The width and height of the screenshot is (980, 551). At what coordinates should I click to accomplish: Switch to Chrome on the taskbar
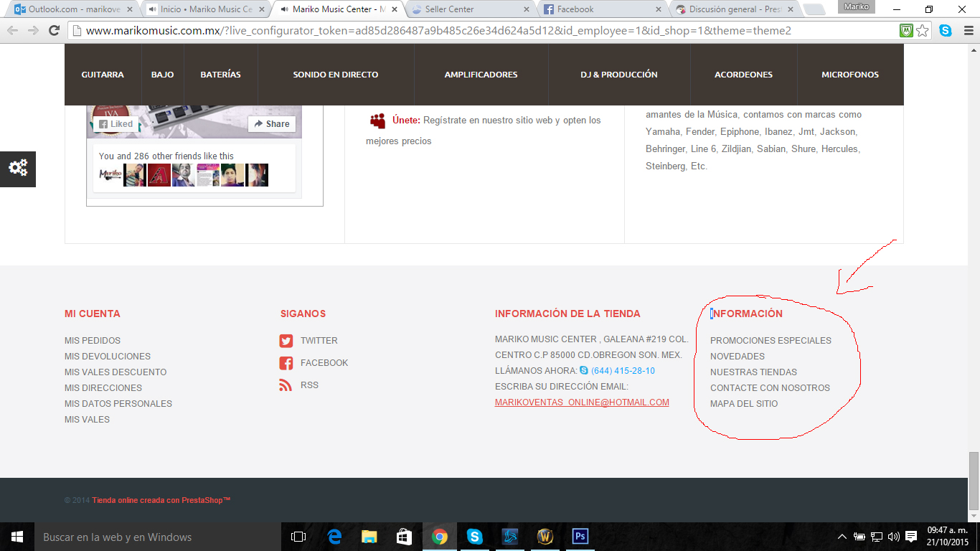tap(440, 537)
